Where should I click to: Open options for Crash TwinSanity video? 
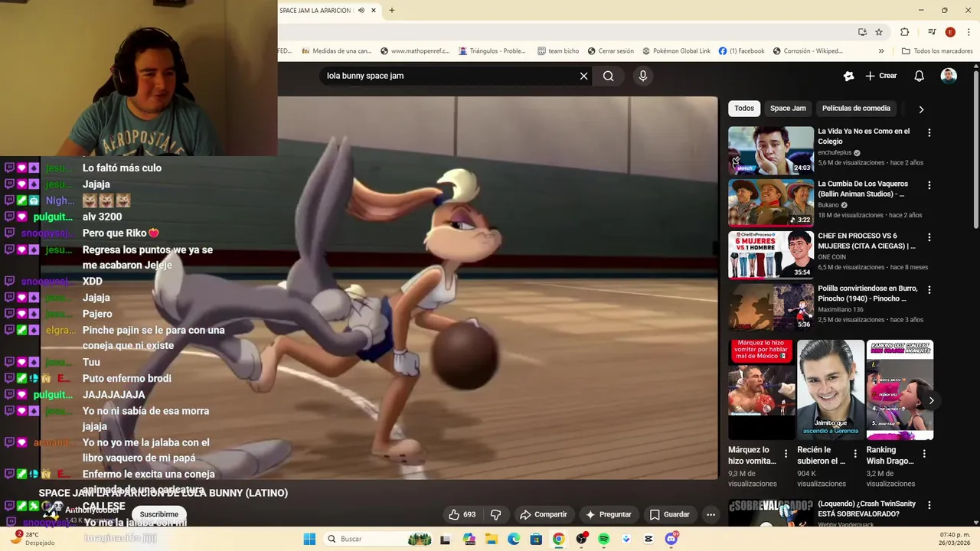(x=929, y=505)
